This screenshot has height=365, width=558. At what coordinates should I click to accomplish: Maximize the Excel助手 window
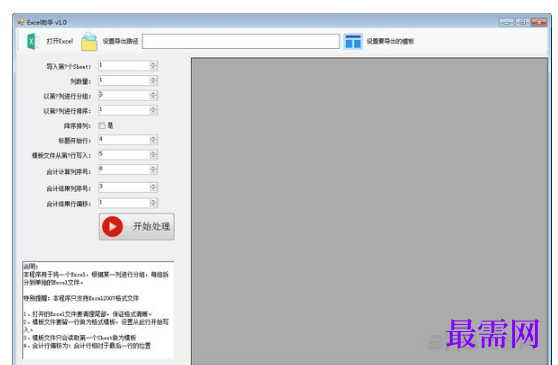pyautogui.click(x=522, y=22)
